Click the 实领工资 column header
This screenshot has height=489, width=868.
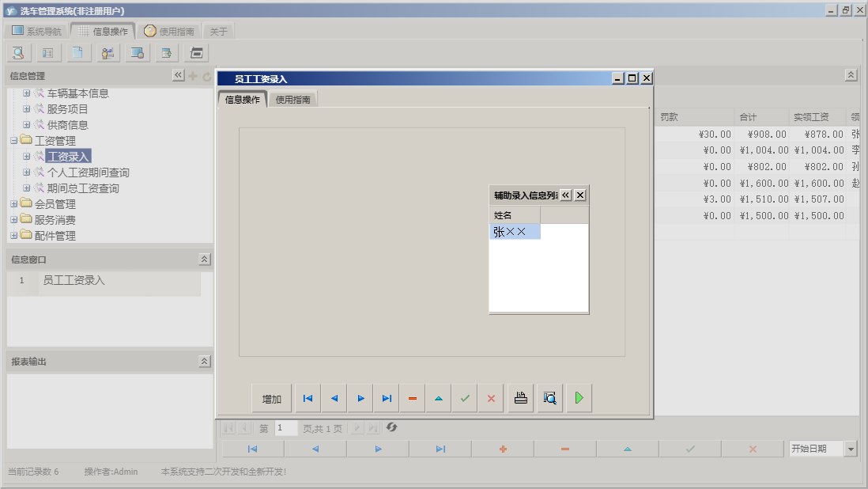tap(817, 117)
